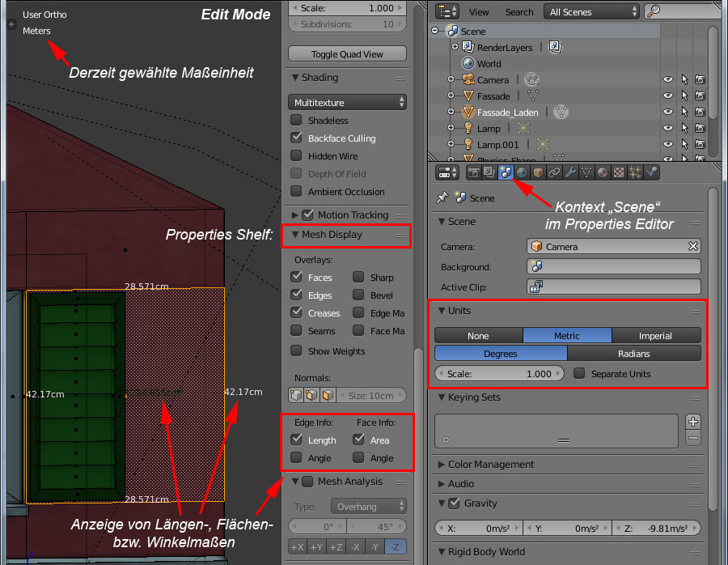This screenshot has height=565, width=728.
Task: Disable Backface Culling checkbox
Action: [x=297, y=138]
